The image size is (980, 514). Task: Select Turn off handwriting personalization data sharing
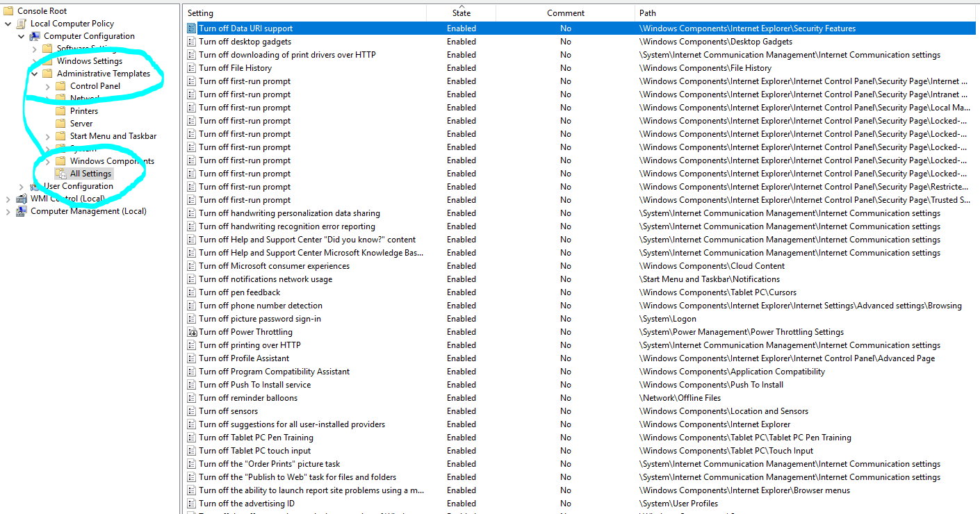pos(289,213)
